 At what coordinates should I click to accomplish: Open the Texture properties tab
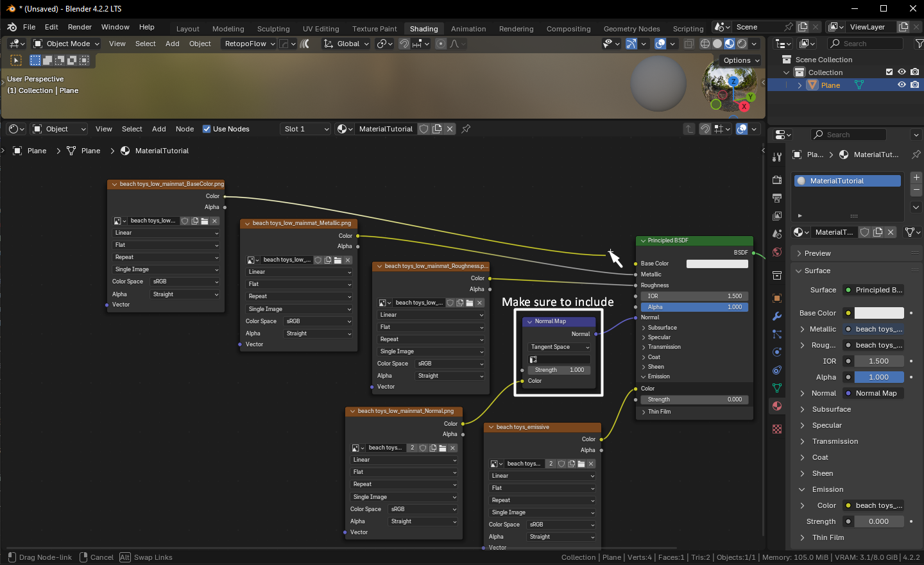[777, 429]
